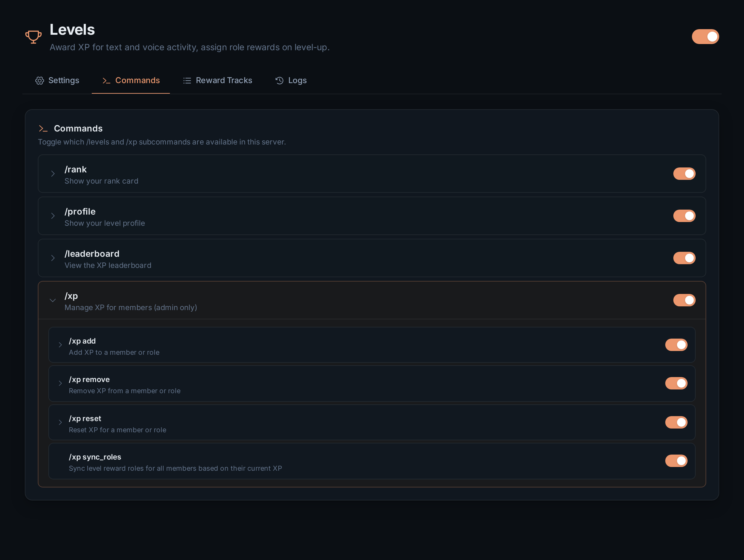
Task: Expand the /xp add subcommand
Action: (x=60, y=345)
